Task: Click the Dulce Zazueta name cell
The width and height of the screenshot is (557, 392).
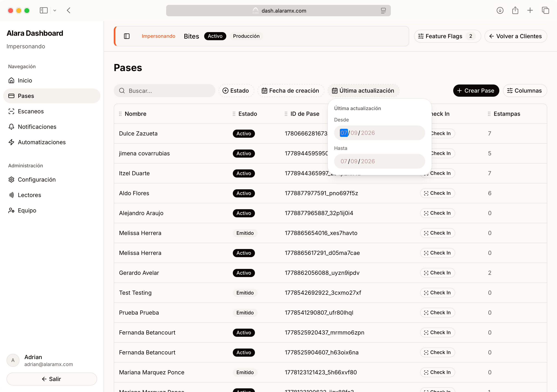Action: (x=138, y=133)
